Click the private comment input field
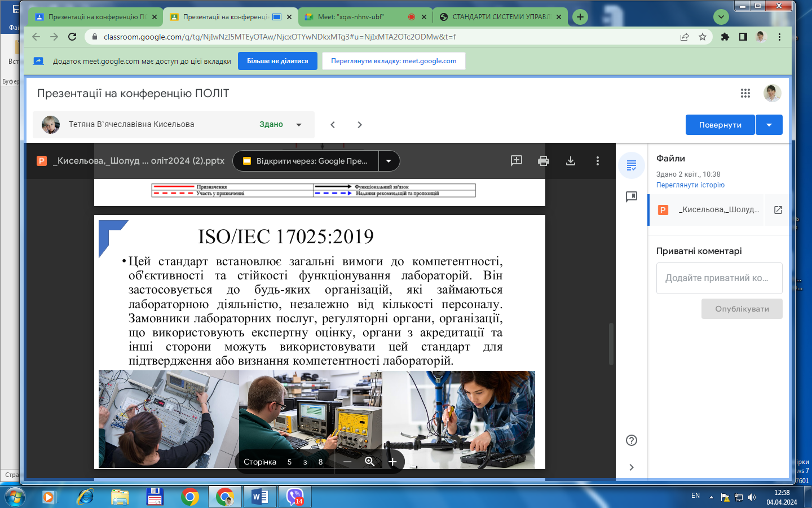The image size is (812, 508). (x=719, y=278)
